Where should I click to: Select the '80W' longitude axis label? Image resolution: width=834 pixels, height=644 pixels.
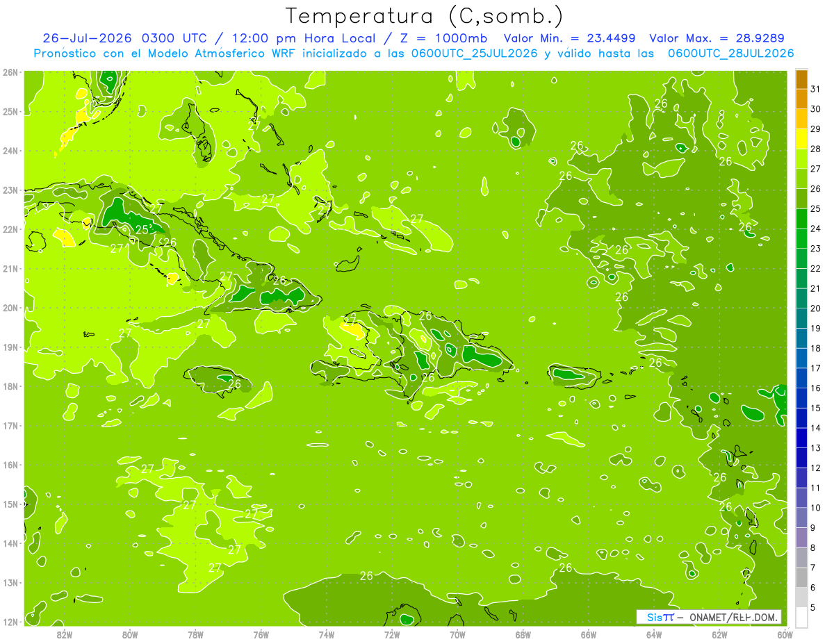130,634
